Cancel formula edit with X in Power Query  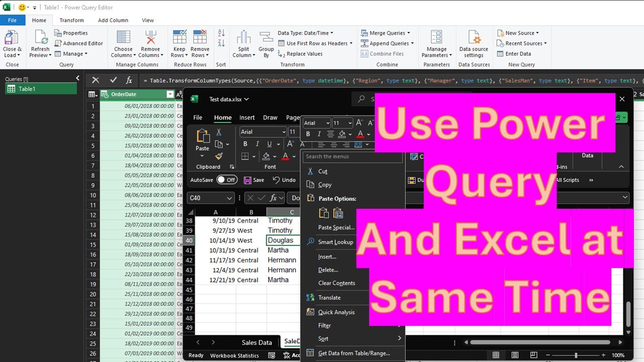pos(96,80)
